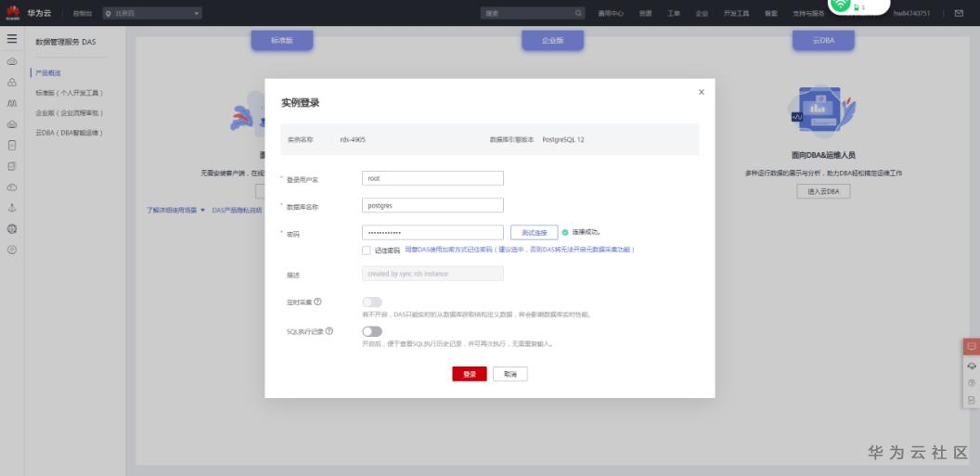Click the Huawei Cloud logo

(x=13, y=12)
